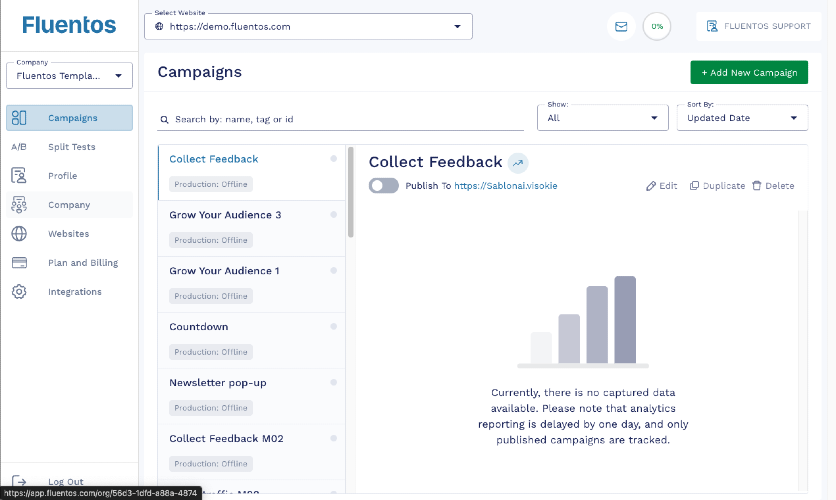Click the Fluentos logo
Screen dimensions: 836x500
coord(69,25)
